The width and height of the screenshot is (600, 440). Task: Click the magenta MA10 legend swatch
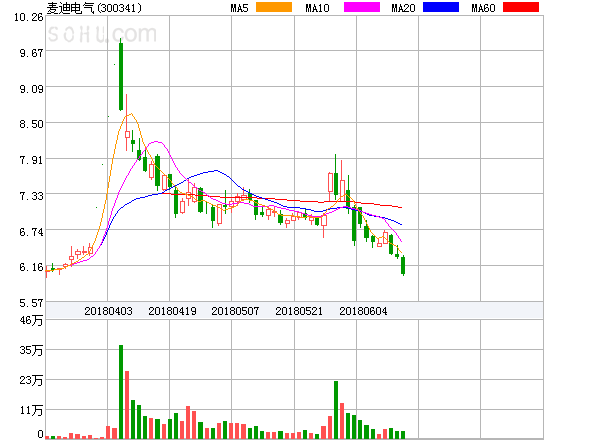[x=362, y=7]
